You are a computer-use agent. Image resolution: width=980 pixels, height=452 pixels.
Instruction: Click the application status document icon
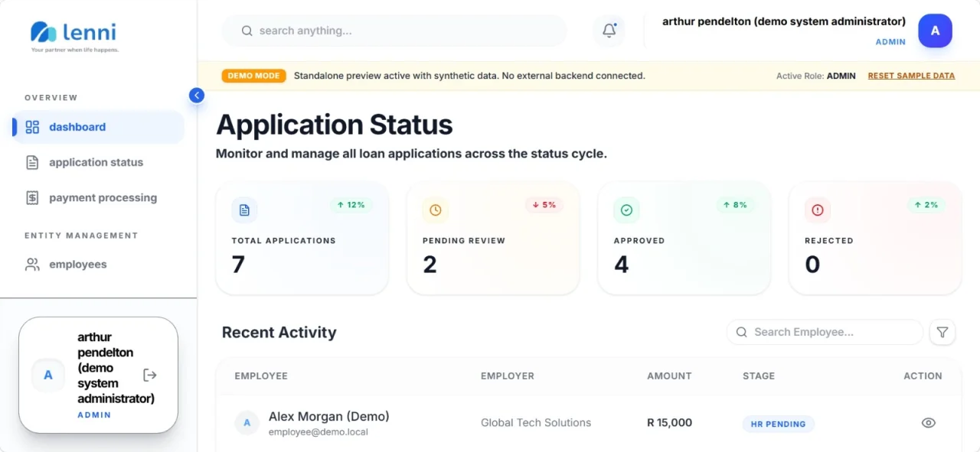click(32, 162)
